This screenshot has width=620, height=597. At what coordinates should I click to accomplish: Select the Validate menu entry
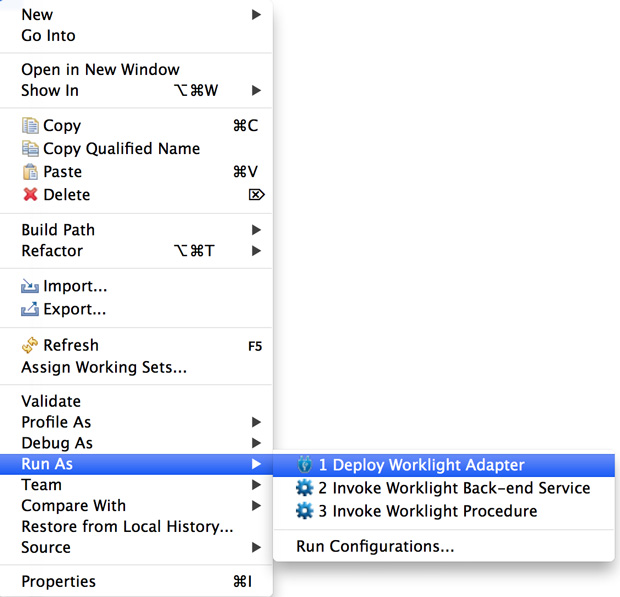[136, 401]
